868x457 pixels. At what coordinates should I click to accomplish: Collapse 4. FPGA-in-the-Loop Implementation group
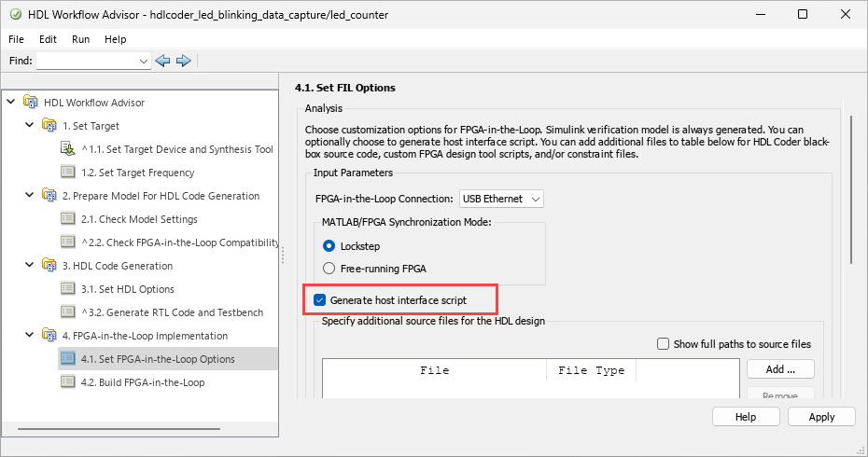pyautogui.click(x=29, y=335)
